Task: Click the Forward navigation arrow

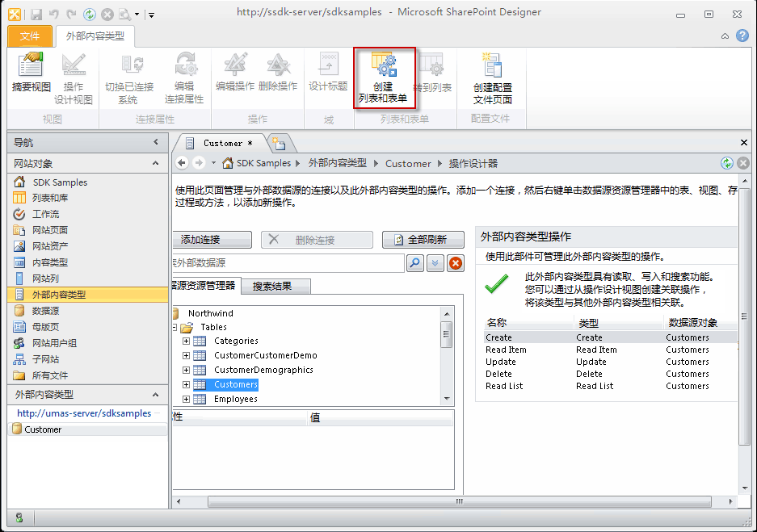Action: click(199, 163)
